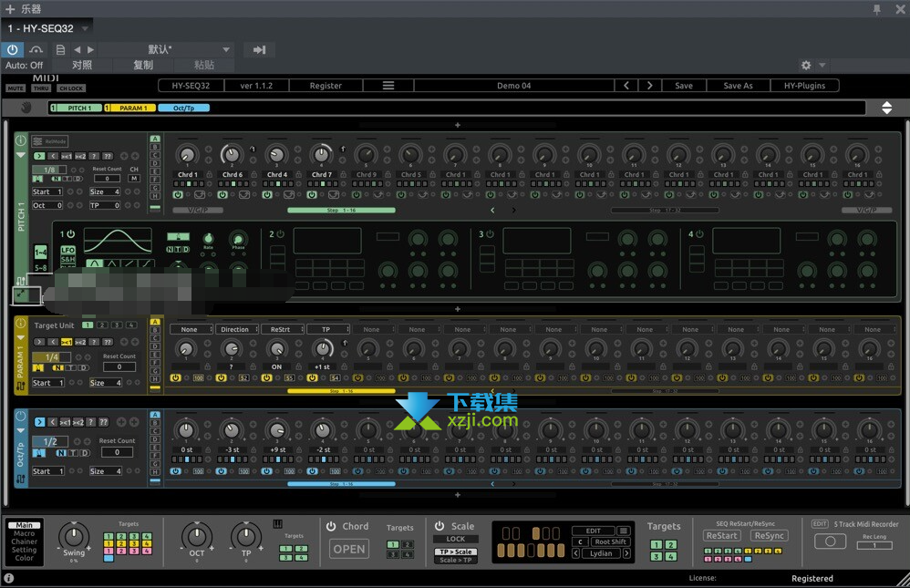
Task: Open the Direction target dropdown in PARAM 1
Action: (235, 329)
